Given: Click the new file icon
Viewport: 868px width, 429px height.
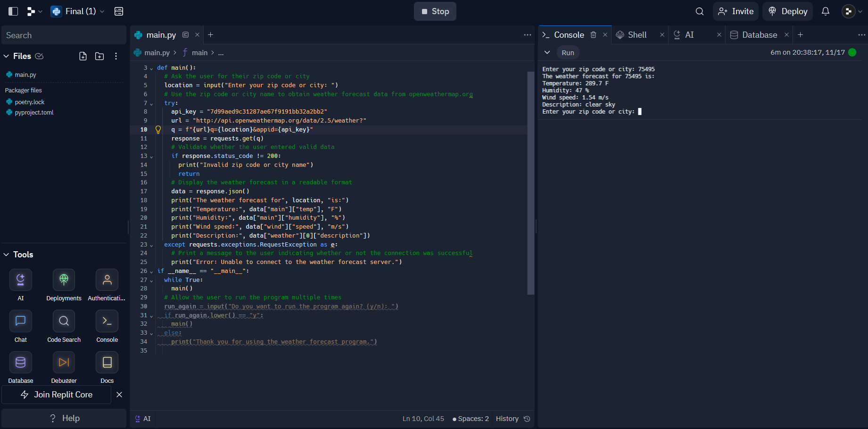Looking at the screenshot, I should 83,56.
